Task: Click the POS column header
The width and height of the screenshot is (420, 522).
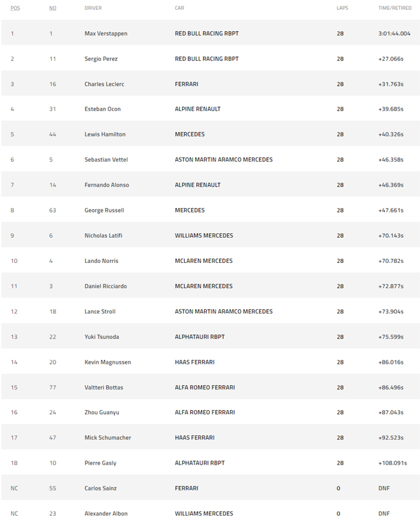Action: 16,8
